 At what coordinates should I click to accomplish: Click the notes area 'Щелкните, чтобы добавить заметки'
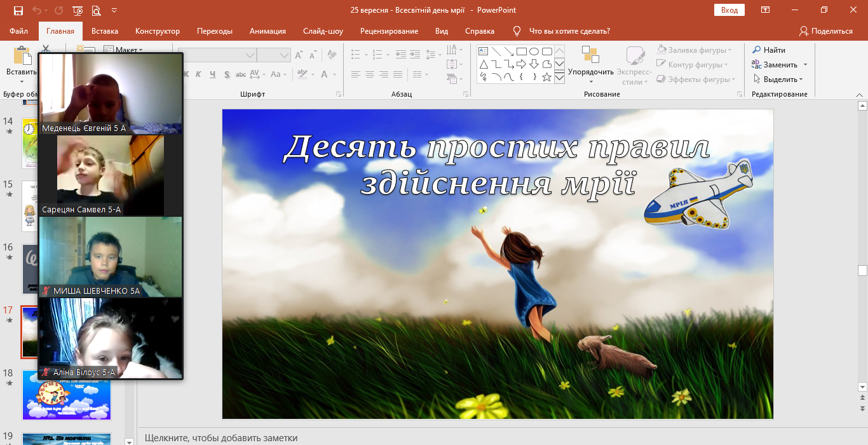pos(221,438)
